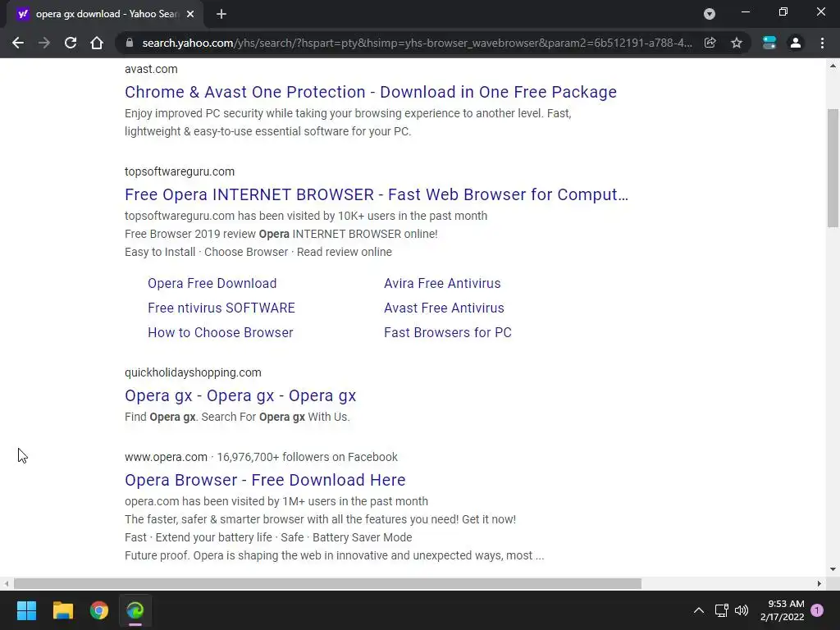
Task: Open Opera Browser - Free Download Here
Action: click(265, 479)
